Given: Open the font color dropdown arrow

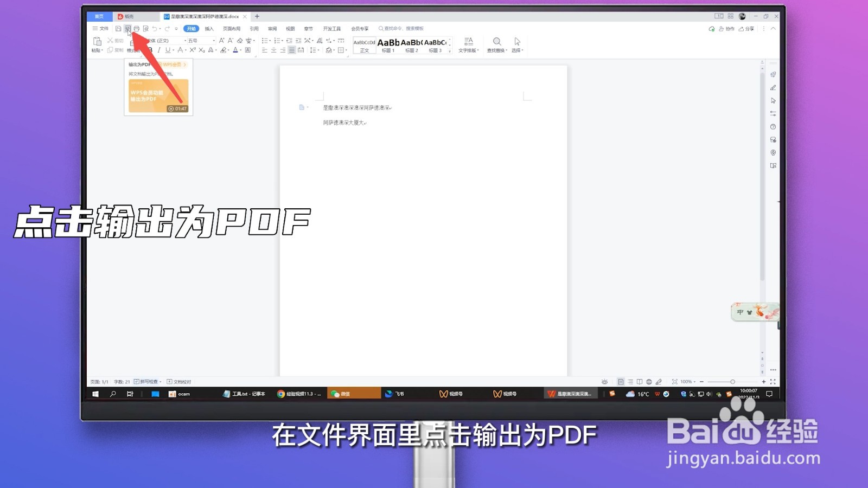Looking at the screenshot, I should point(241,50).
